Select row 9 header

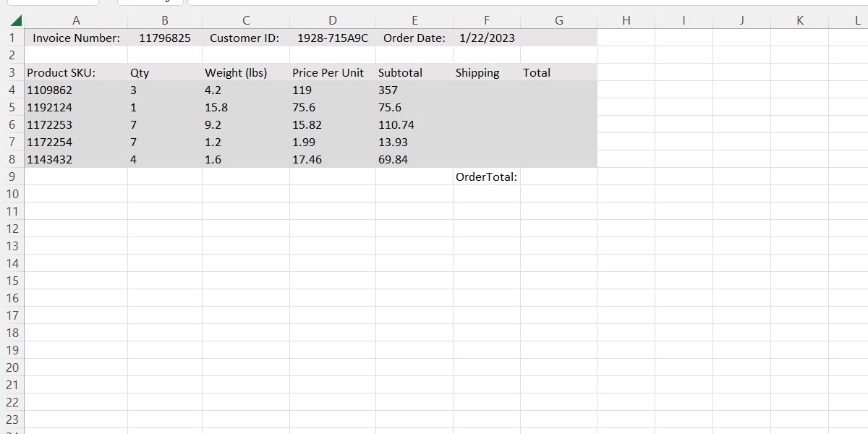[x=12, y=176]
